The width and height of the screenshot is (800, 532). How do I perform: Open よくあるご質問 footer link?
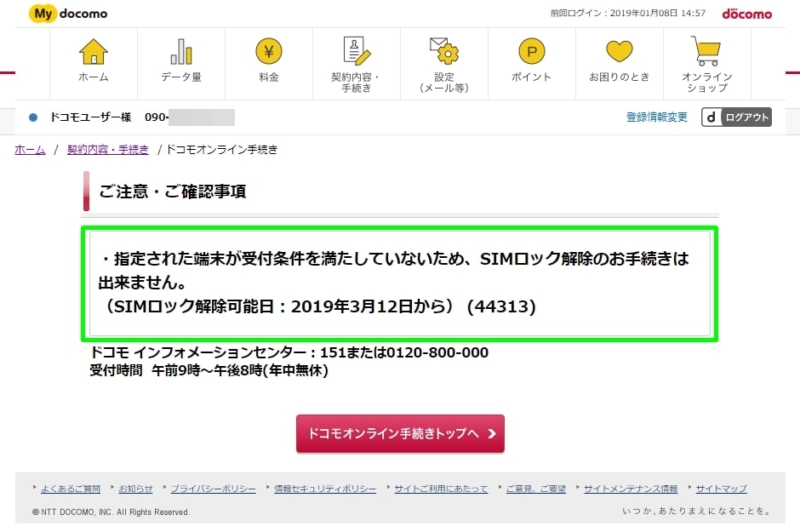coord(70,489)
